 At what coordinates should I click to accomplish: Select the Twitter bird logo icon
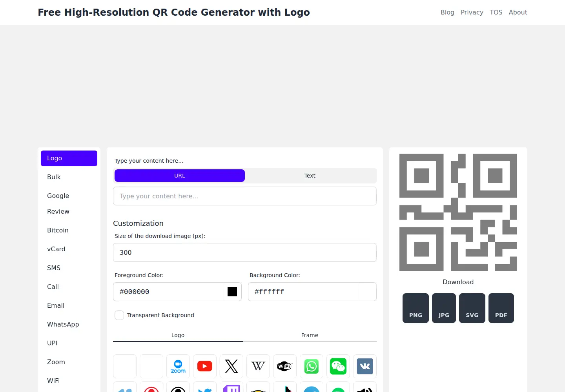205,387
